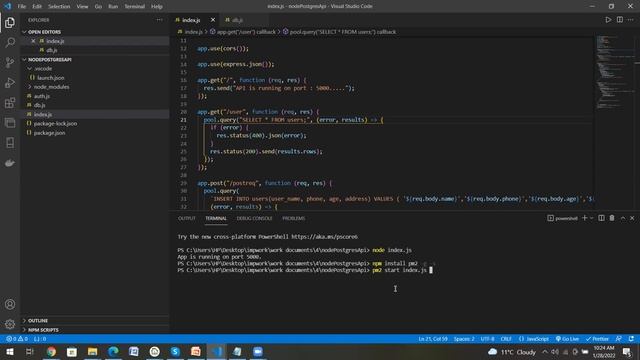The image size is (640, 360).
Task: Click the Go Live status bar button
Action: tap(567, 339)
